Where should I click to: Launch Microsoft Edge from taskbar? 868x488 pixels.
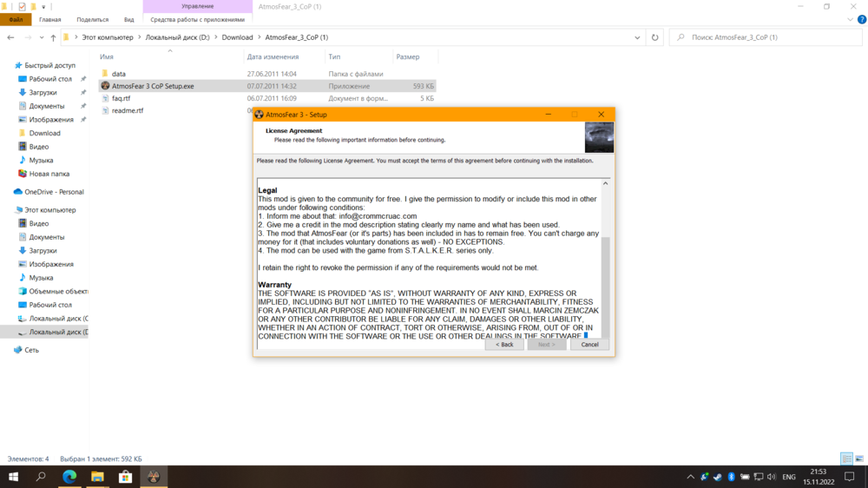tap(69, 477)
